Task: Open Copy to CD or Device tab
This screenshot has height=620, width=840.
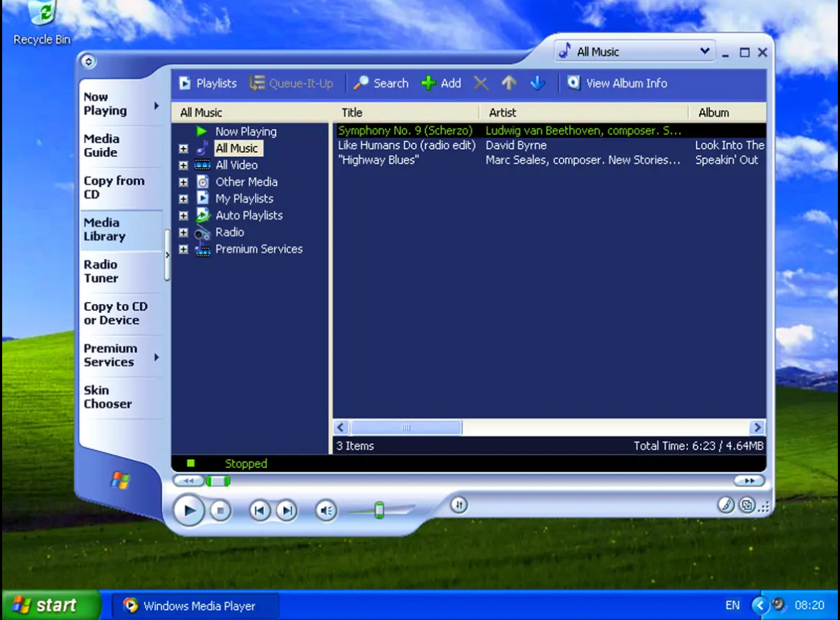Action: click(120, 313)
